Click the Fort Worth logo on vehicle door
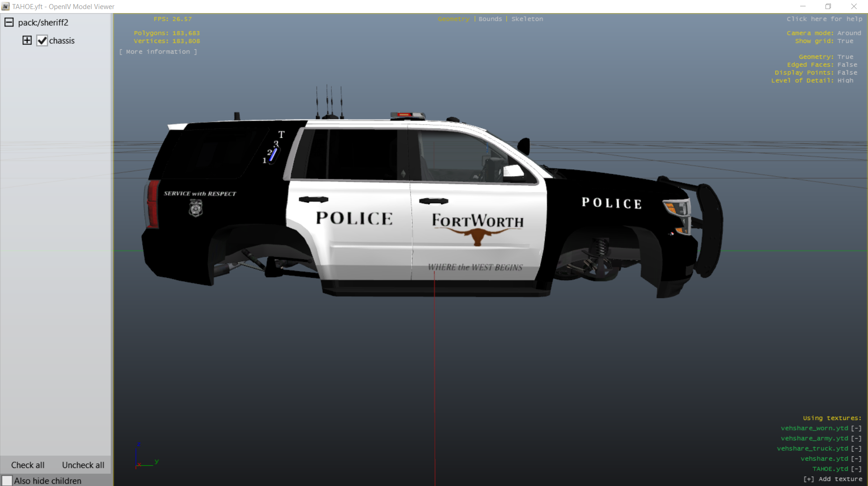The width and height of the screenshot is (868, 486). coord(477,229)
